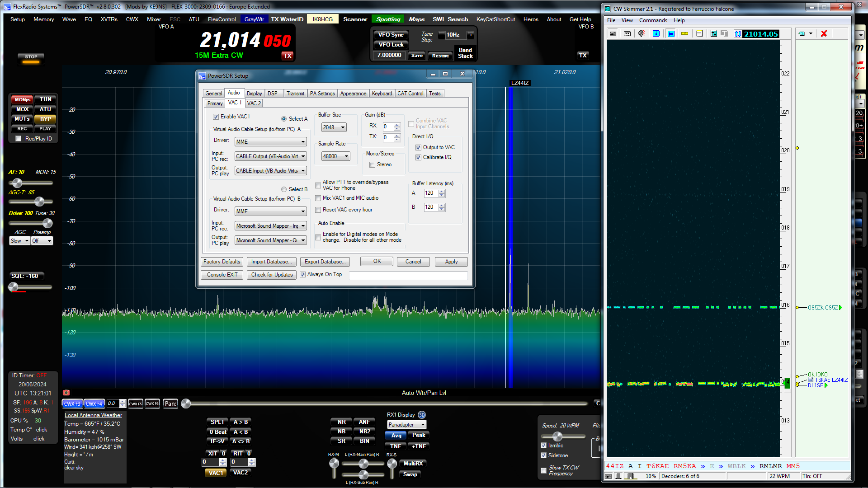Open CABLE Input output device dropdown
The height and width of the screenshot is (488, 868).
point(271,171)
